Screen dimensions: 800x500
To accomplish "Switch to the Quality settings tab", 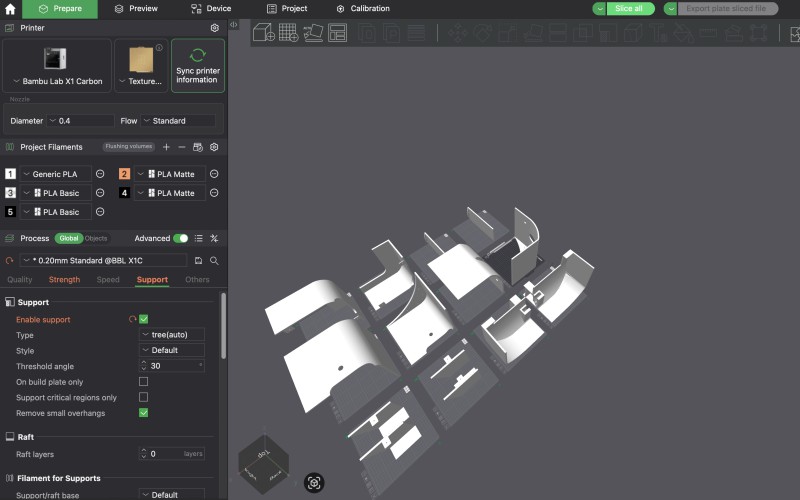I will pyautogui.click(x=20, y=280).
